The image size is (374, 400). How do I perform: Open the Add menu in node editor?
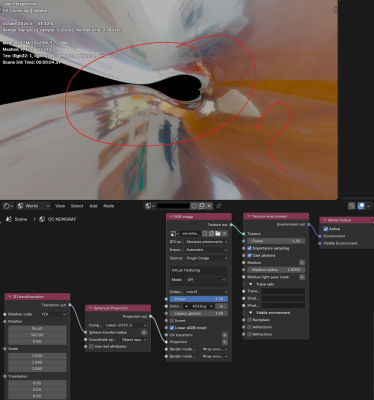click(x=93, y=206)
